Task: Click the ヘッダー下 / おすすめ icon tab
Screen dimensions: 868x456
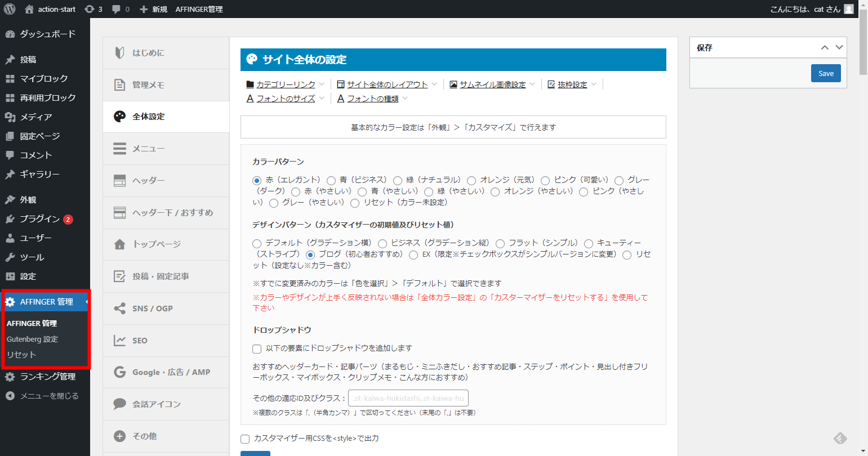Action: tap(119, 212)
